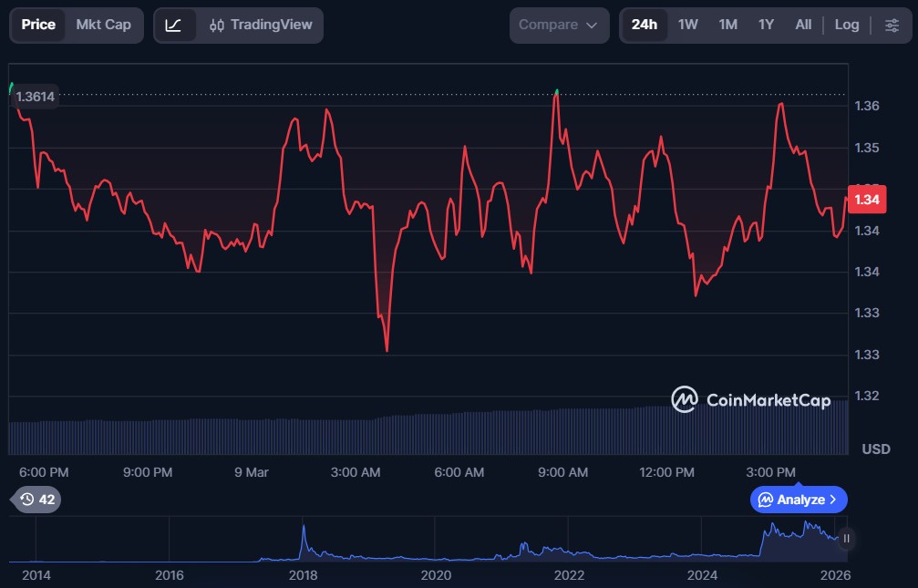This screenshot has width=918, height=588.
Task: Open chart settings sliders icon
Action: tap(892, 25)
